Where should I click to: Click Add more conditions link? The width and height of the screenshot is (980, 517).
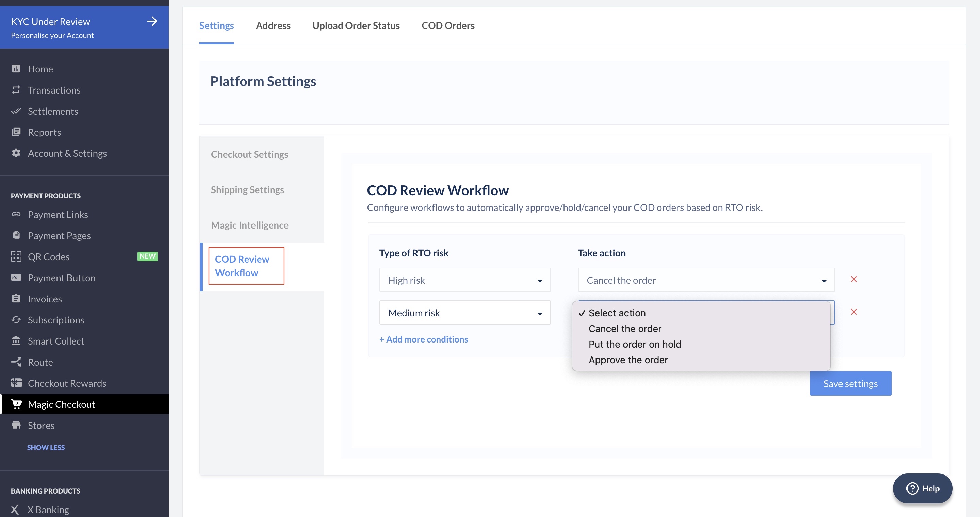coord(424,339)
